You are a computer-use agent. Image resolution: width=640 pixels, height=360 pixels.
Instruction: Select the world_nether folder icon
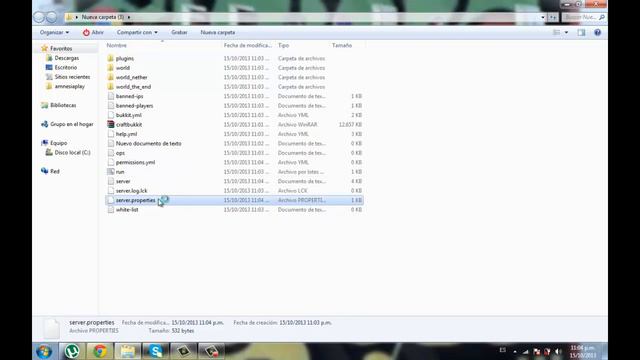pyautogui.click(x=111, y=77)
